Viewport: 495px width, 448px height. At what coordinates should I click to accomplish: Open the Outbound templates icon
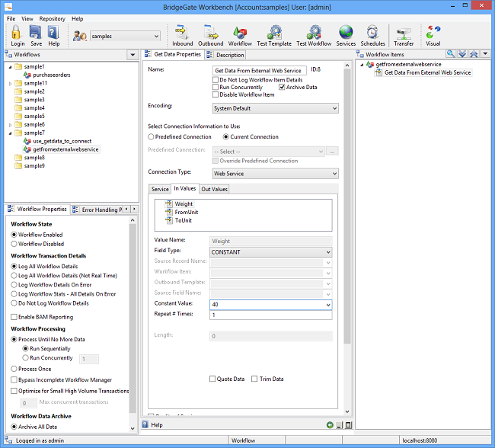[x=211, y=34]
